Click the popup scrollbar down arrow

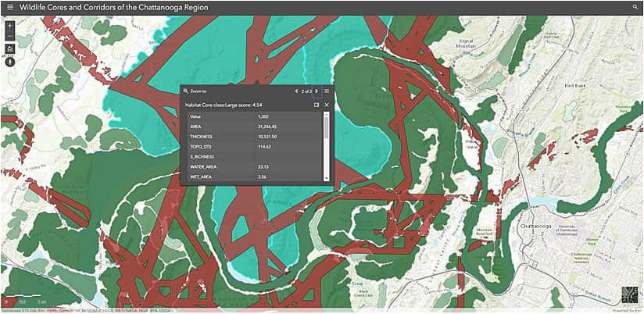point(326,179)
